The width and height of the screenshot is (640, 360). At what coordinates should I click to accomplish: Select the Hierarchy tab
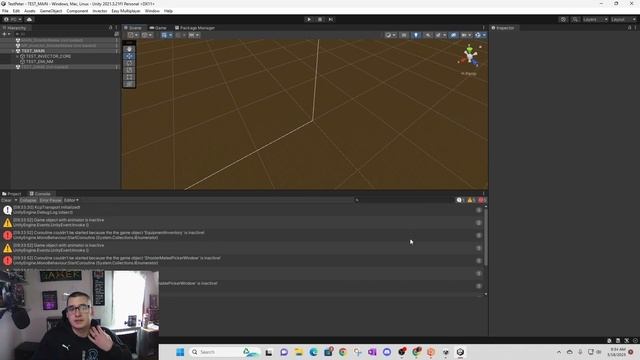pyautogui.click(x=15, y=28)
